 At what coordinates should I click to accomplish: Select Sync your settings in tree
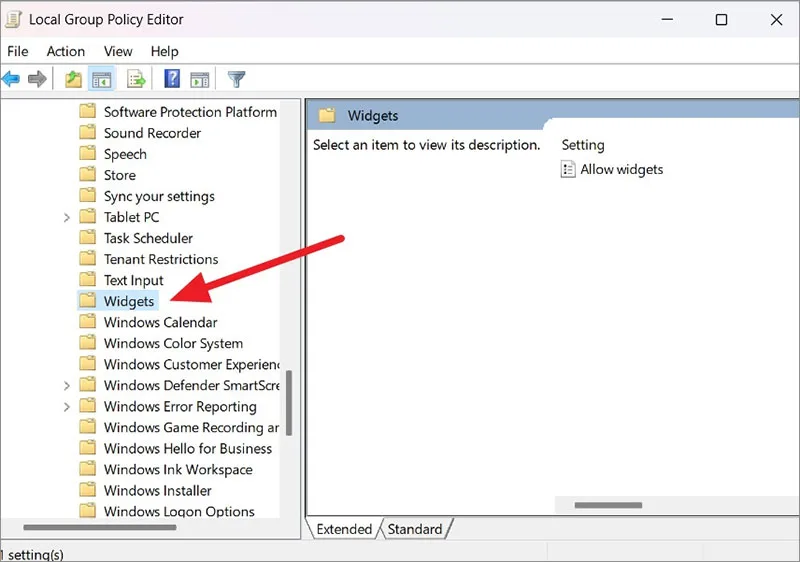click(159, 196)
